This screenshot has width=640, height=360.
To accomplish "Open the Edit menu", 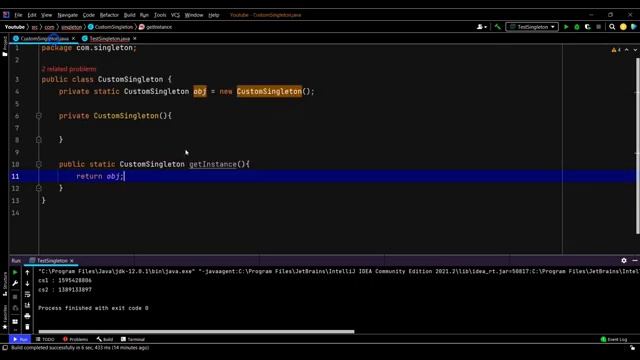I will point(32,15).
